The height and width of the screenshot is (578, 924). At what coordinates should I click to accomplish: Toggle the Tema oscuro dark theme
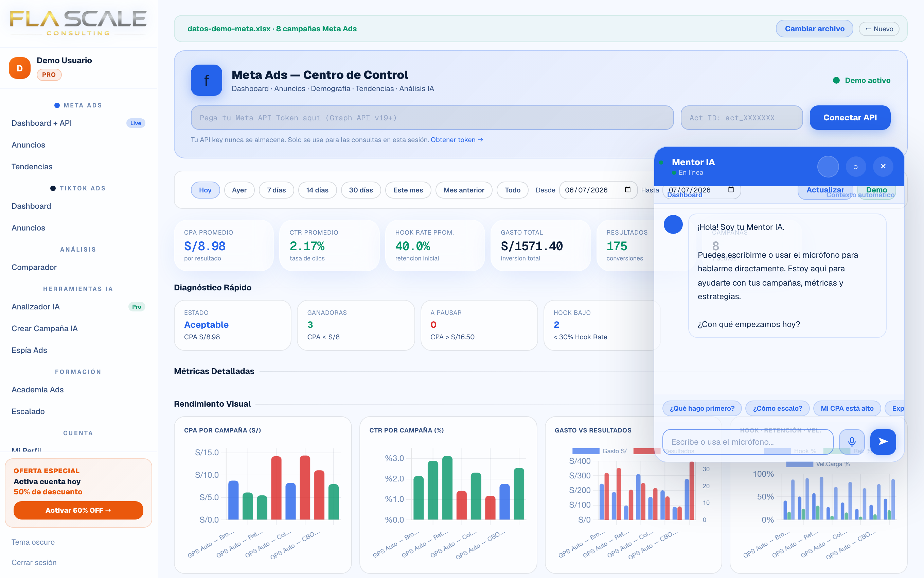(33, 542)
